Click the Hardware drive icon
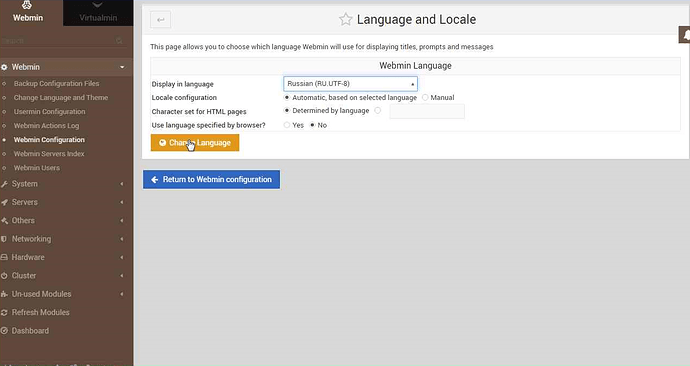690x366 pixels. (4, 257)
